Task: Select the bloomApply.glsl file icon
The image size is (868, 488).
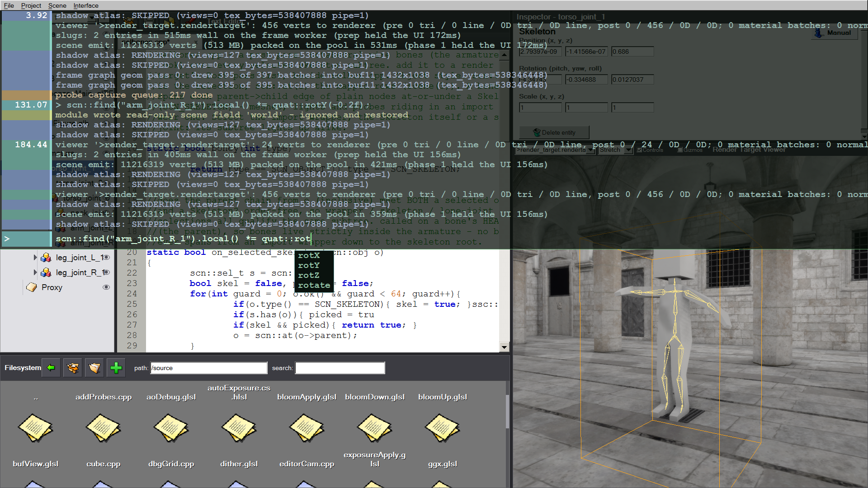Action: (307, 427)
